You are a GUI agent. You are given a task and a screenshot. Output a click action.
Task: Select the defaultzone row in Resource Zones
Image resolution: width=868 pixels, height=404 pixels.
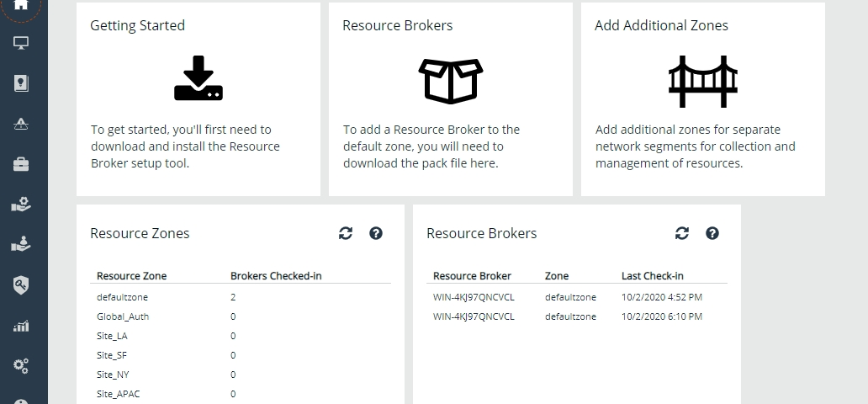[123, 297]
